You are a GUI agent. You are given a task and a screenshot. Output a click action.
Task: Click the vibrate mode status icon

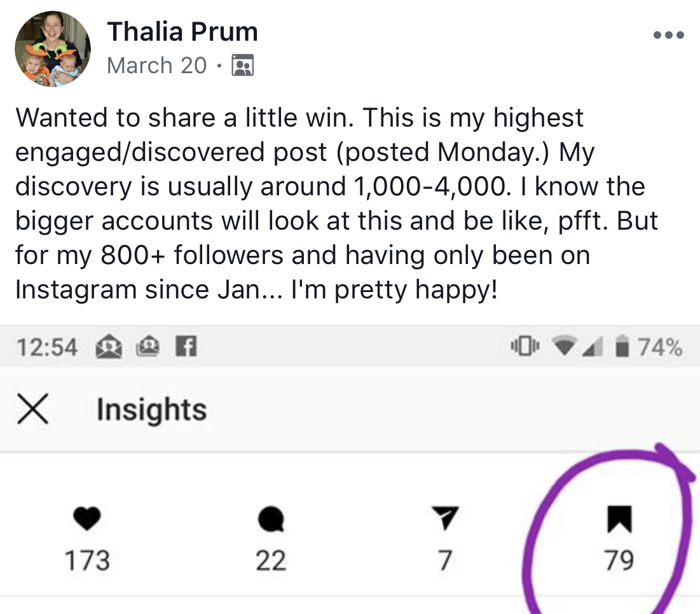(x=525, y=346)
